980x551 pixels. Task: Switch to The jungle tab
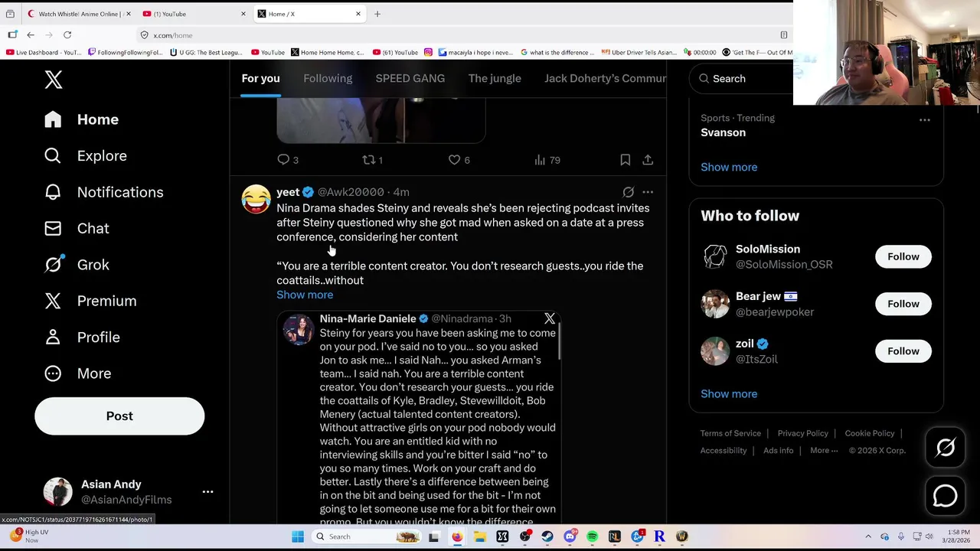point(495,78)
